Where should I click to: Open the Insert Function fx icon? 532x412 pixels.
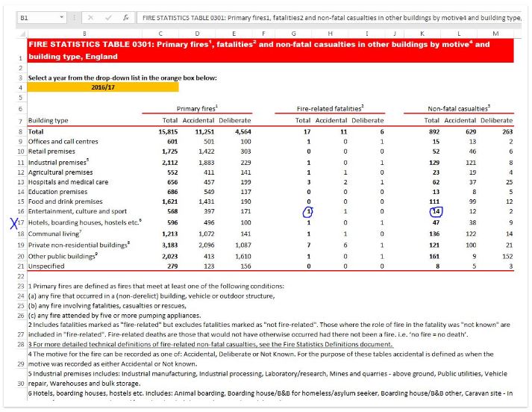point(126,18)
